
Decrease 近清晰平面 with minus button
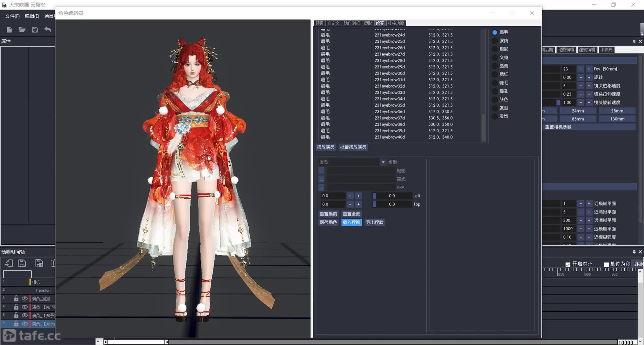[581, 212]
